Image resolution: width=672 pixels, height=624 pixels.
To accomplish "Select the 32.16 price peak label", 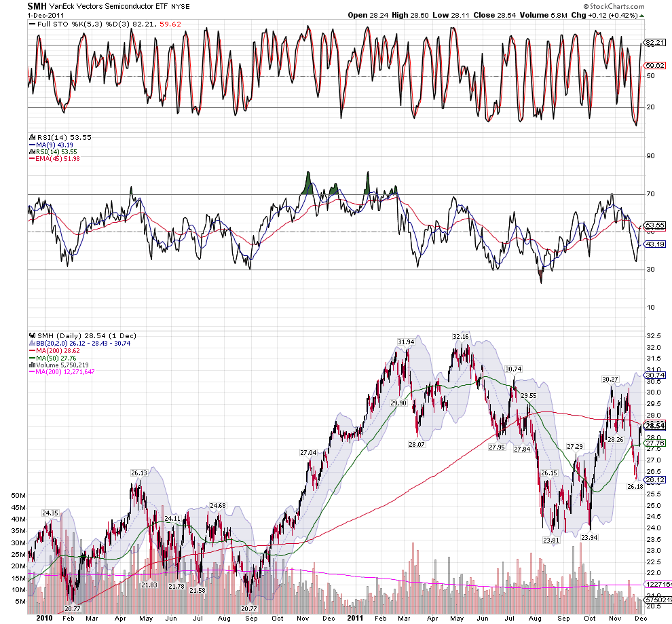I will 460,336.
